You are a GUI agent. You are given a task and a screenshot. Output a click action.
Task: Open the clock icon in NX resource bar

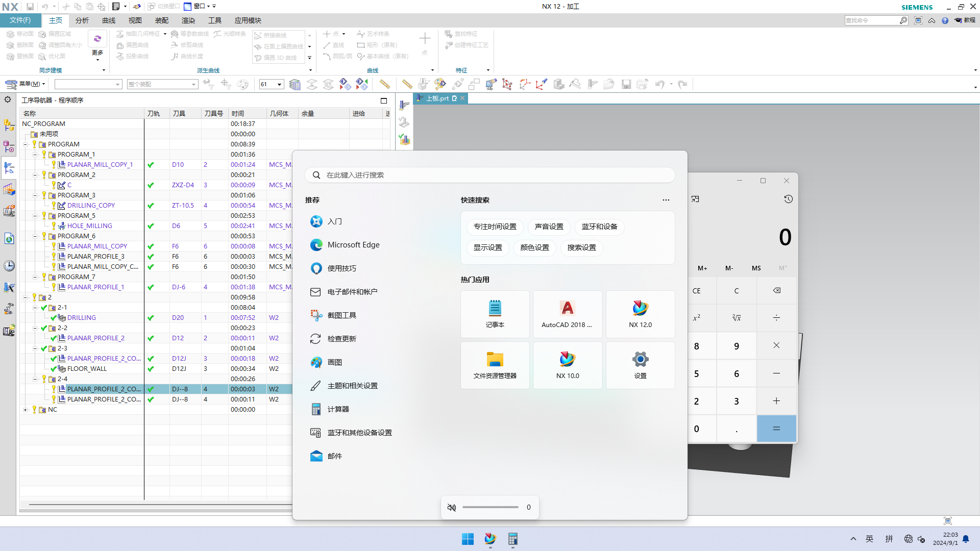[9, 266]
